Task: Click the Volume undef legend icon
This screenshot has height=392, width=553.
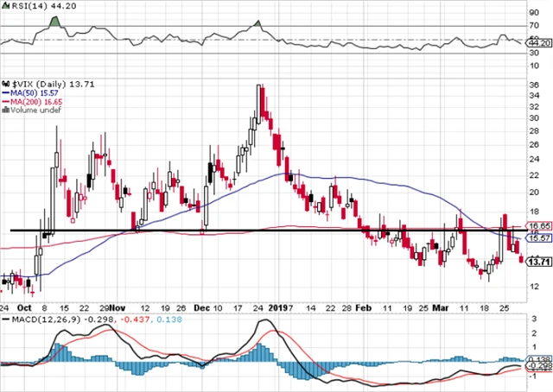Action: 4,111
